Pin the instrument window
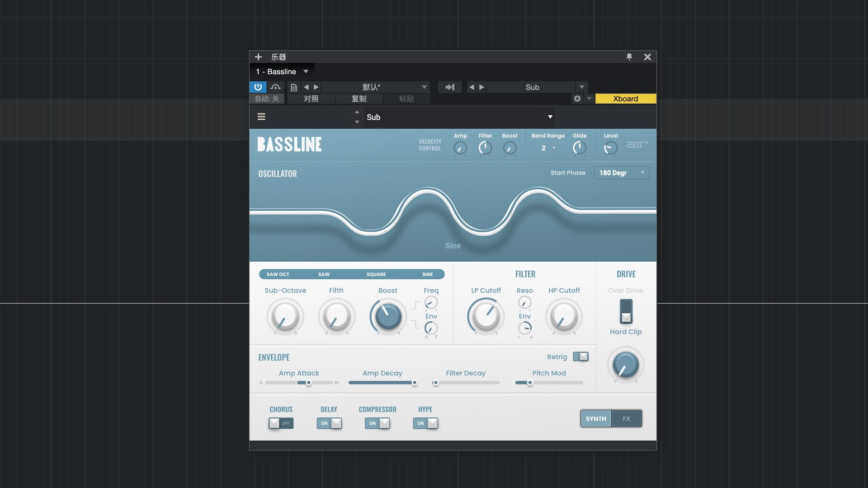Viewport: 868px width, 488px height. click(x=629, y=57)
